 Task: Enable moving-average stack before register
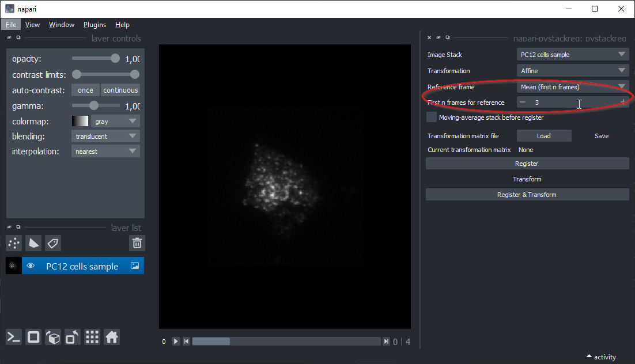click(432, 117)
